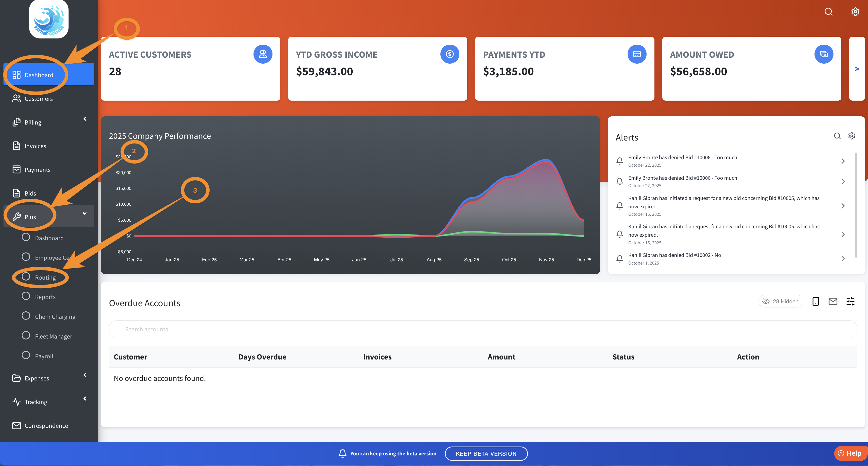868x466 pixels.
Task: Go to Customers in the sidebar
Action: [38, 99]
